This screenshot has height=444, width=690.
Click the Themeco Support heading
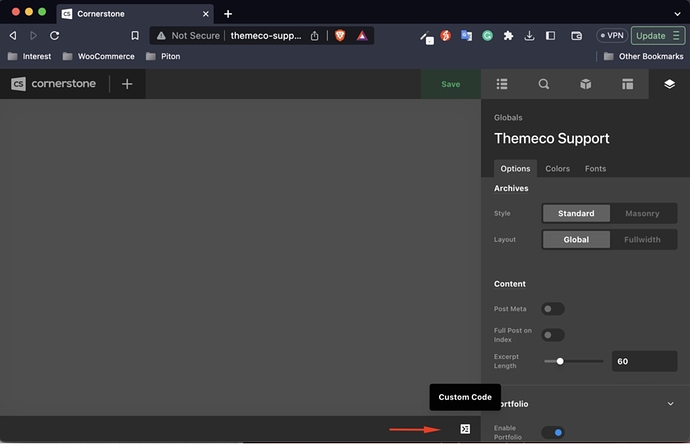(551, 138)
